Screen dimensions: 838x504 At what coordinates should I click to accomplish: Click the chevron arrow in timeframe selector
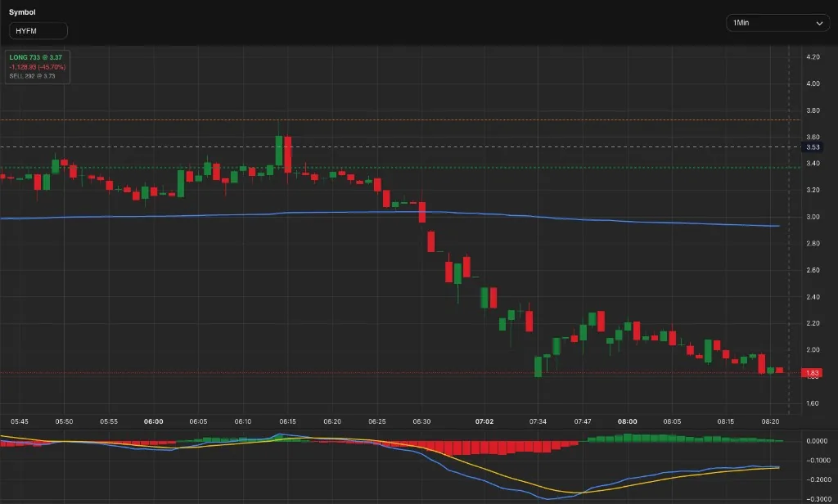(x=819, y=24)
